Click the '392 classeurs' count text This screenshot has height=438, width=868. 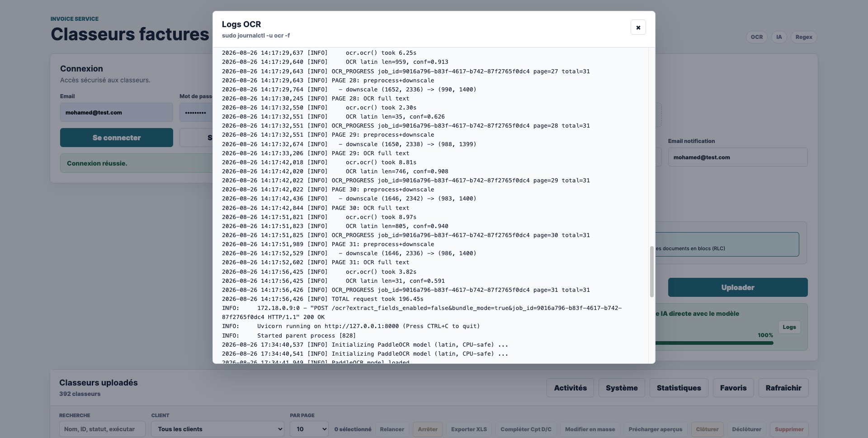point(80,394)
